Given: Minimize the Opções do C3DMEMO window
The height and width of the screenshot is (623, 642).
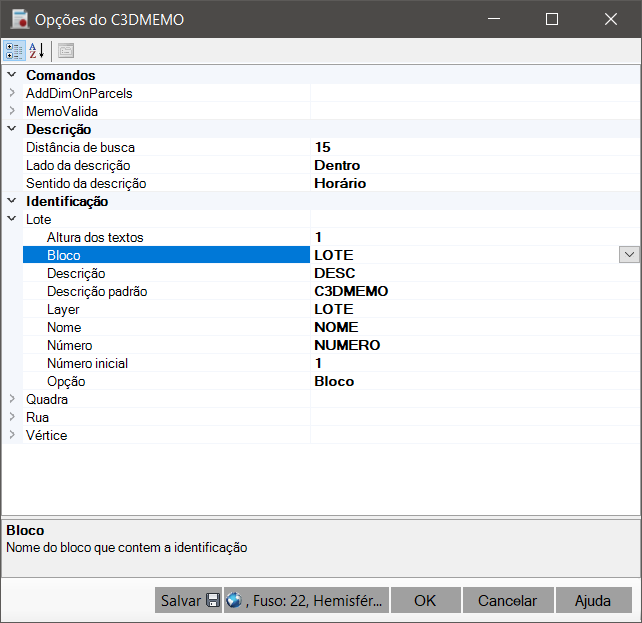Looking at the screenshot, I should pos(494,19).
